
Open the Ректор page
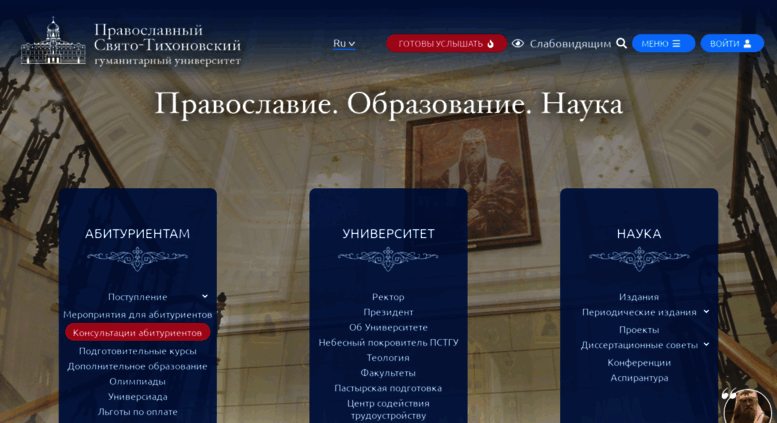(388, 297)
